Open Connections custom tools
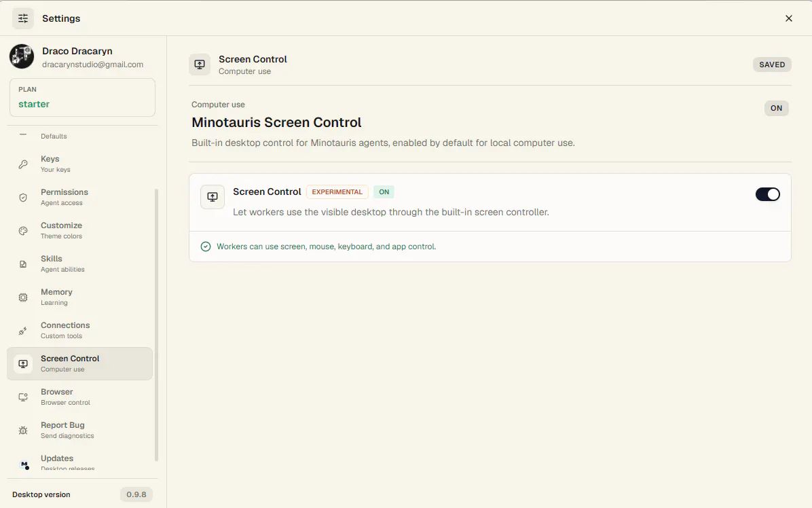Viewport: 812px width, 508px height. (x=79, y=330)
